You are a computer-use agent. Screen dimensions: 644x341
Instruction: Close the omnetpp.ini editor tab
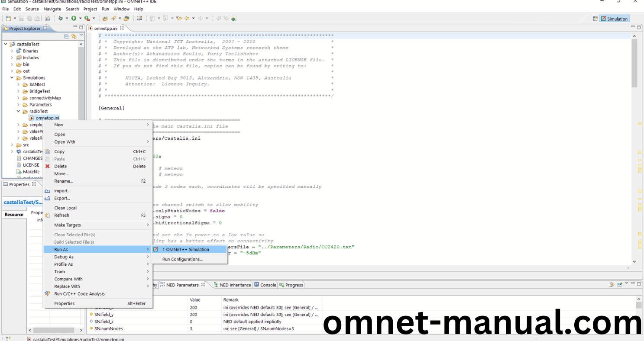(x=122, y=28)
